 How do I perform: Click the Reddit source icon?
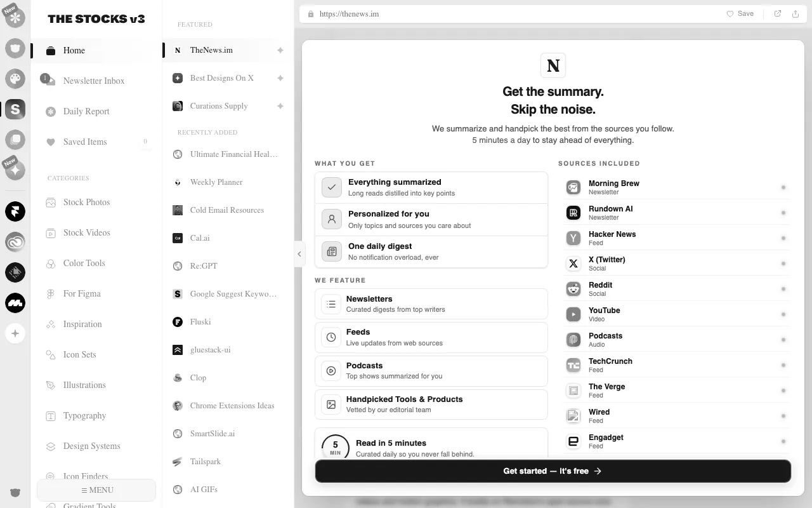(573, 289)
